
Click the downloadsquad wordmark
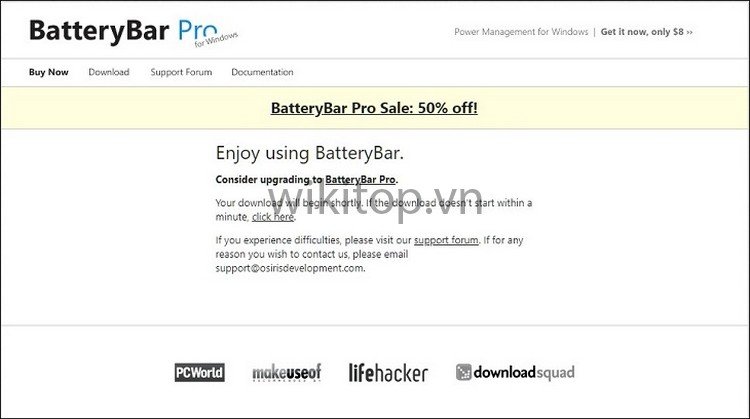point(524,372)
